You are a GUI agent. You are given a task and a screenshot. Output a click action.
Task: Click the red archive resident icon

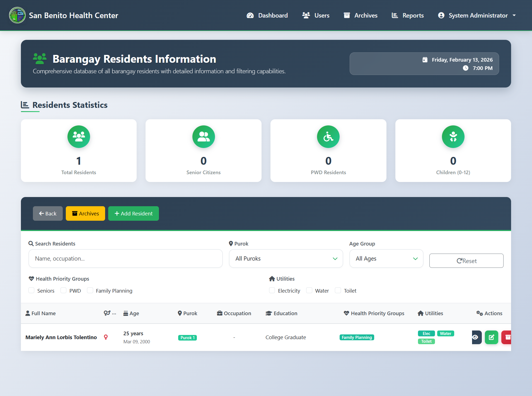(507, 337)
